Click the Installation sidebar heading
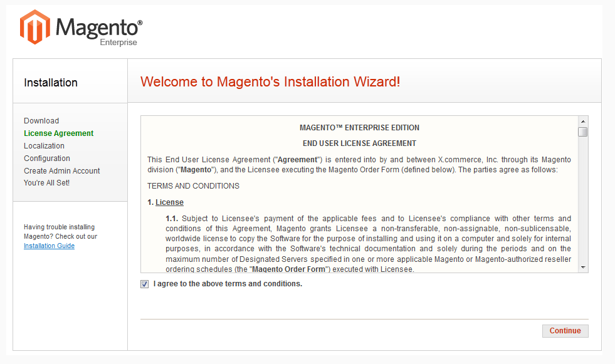 (51, 83)
